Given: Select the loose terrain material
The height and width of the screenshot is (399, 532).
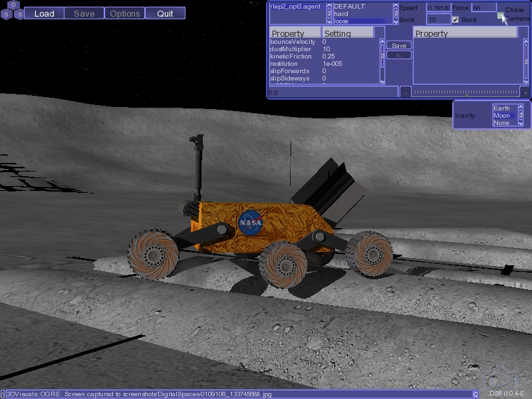Looking at the screenshot, I should tap(362, 21).
